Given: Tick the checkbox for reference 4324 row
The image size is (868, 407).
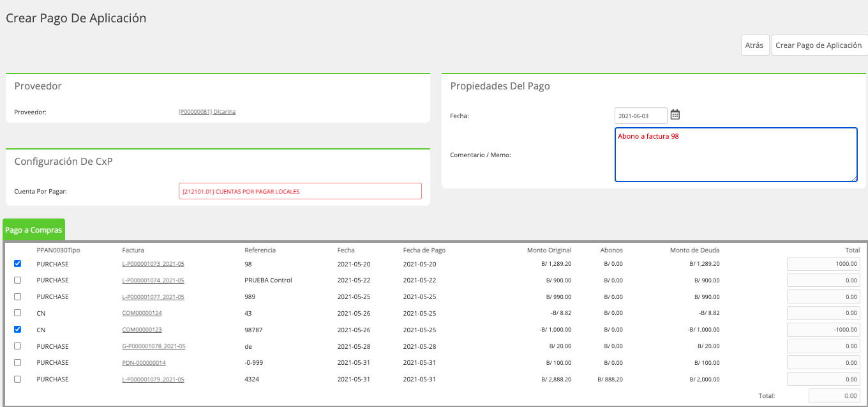Looking at the screenshot, I should [18, 379].
